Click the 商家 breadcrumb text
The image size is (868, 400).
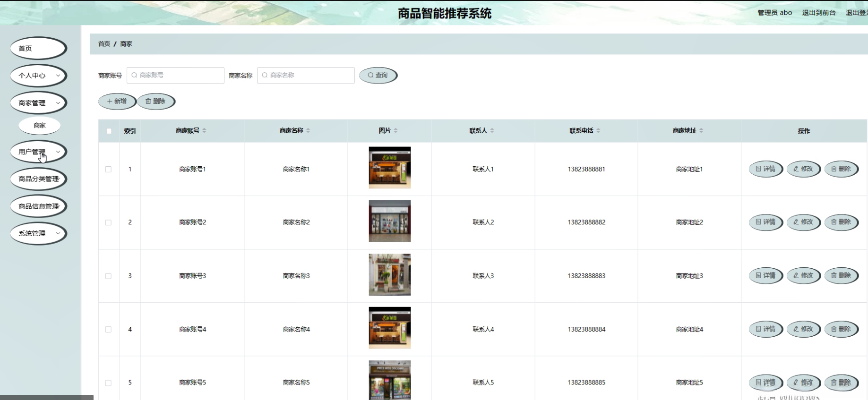pos(126,44)
